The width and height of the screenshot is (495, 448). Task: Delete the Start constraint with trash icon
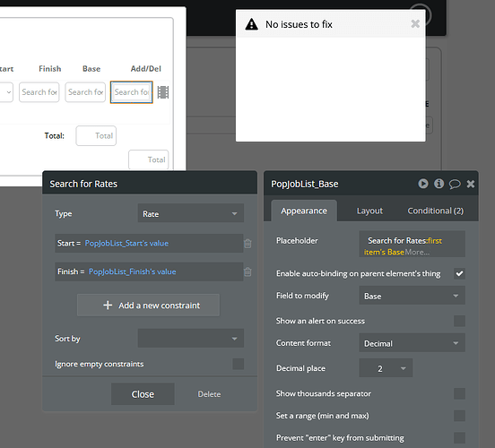(247, 243)
